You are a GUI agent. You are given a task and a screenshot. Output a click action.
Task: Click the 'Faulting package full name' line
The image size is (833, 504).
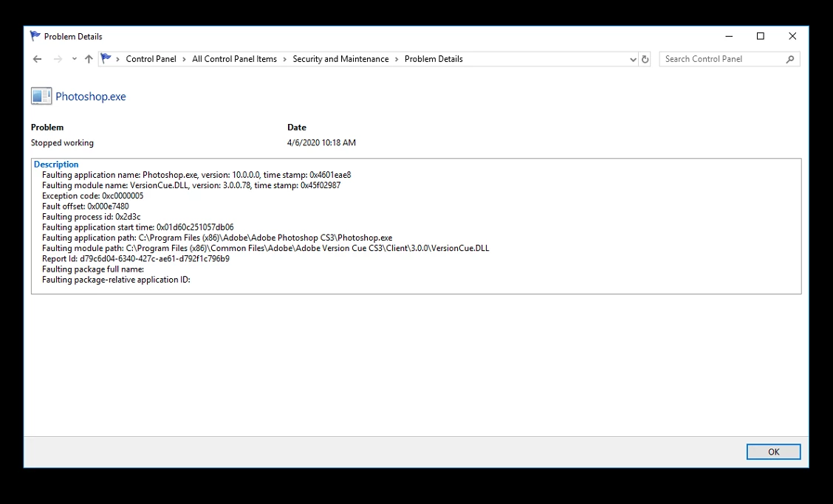coord(93,269)
